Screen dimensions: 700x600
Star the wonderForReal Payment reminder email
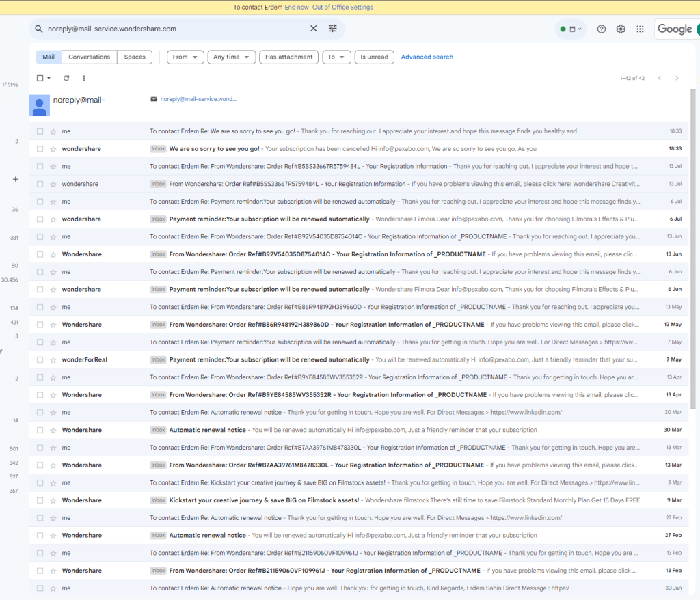[x=53, y=360]
